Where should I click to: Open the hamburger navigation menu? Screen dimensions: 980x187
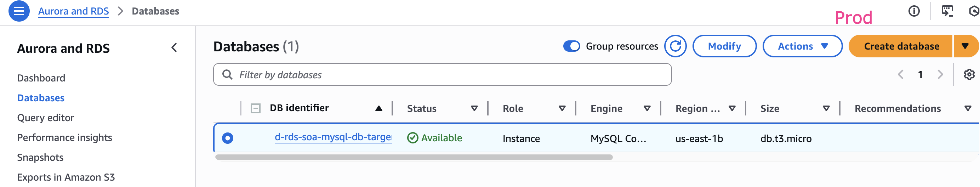(19, 11)
